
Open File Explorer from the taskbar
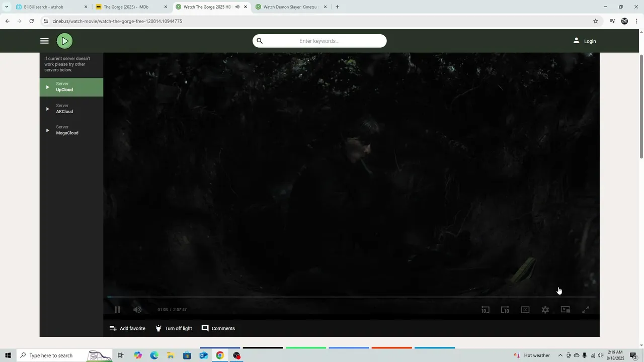click(171, 355)
